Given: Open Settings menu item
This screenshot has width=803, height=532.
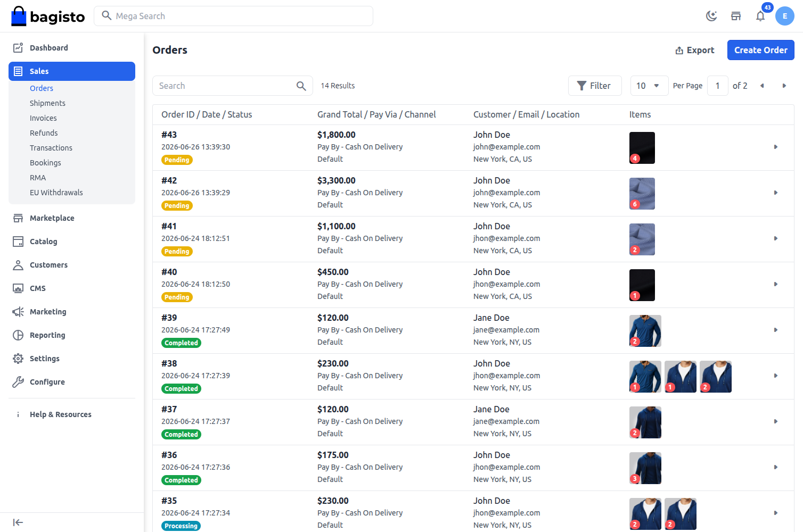Looking at the screenshot, I should [72, 359].
